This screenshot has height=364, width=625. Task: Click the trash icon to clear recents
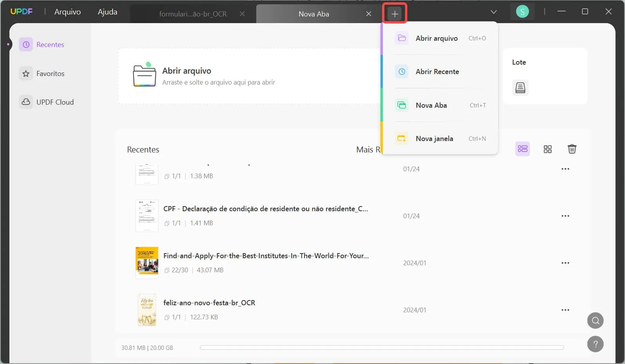tap(572, 149)
